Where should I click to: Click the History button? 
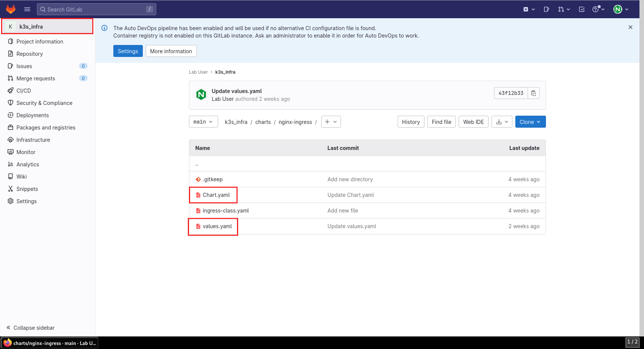[x=411, y=122]
